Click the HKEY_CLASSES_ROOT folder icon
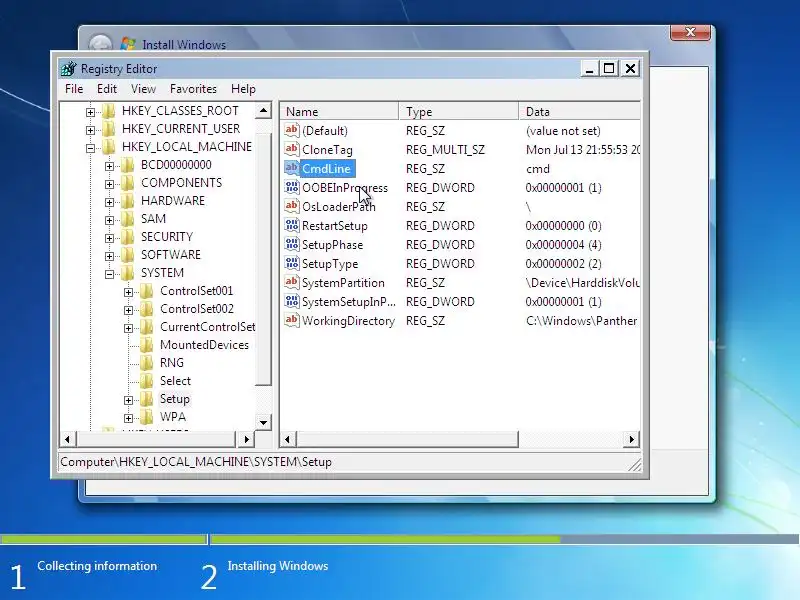The height and width of the screenshot is (600, 800). (x=108, y=111)
